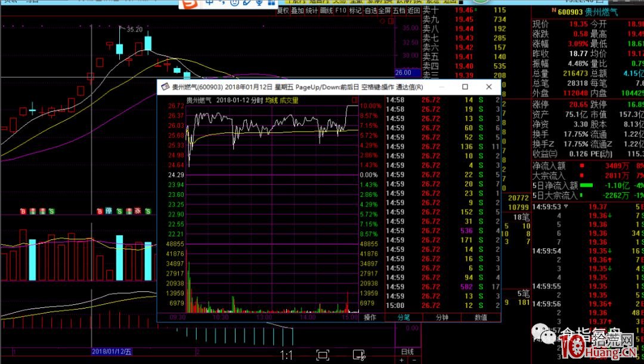This screenshot has height=364, width=644.
Task: Click the screenshot crop scissors icon
Action: click(x=359, y=355)
